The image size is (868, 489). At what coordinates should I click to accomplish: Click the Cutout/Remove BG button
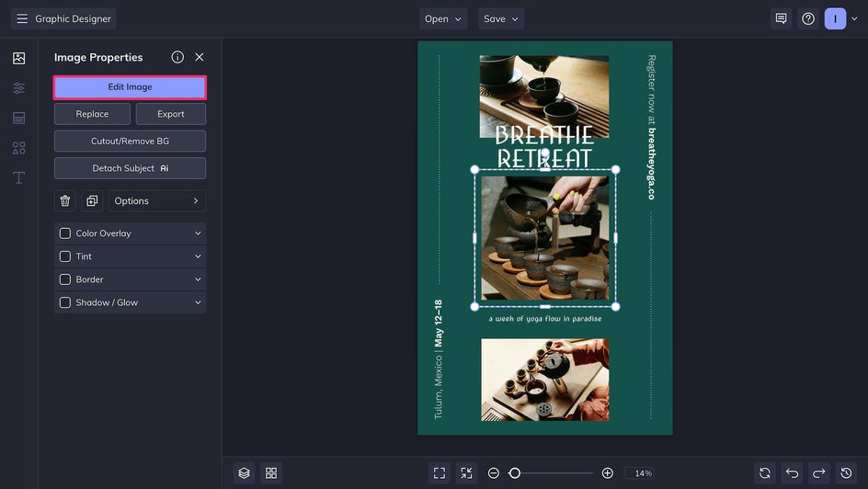tap(130, 141)
